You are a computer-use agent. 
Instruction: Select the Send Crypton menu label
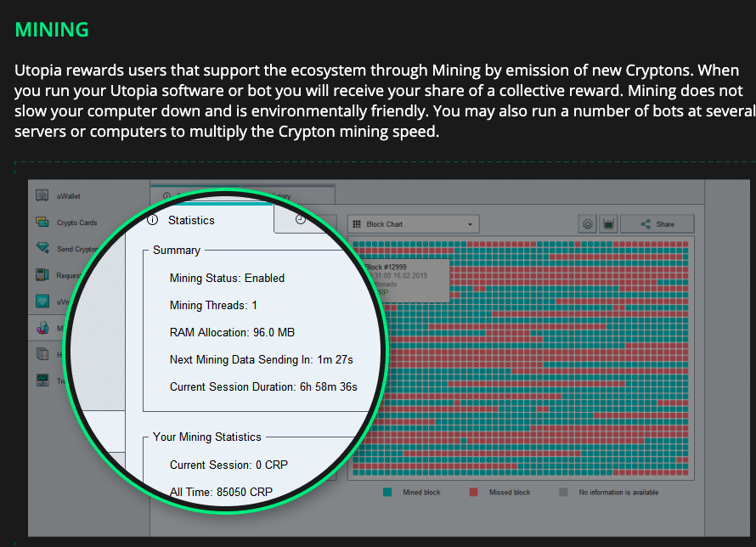click(77, 249)
